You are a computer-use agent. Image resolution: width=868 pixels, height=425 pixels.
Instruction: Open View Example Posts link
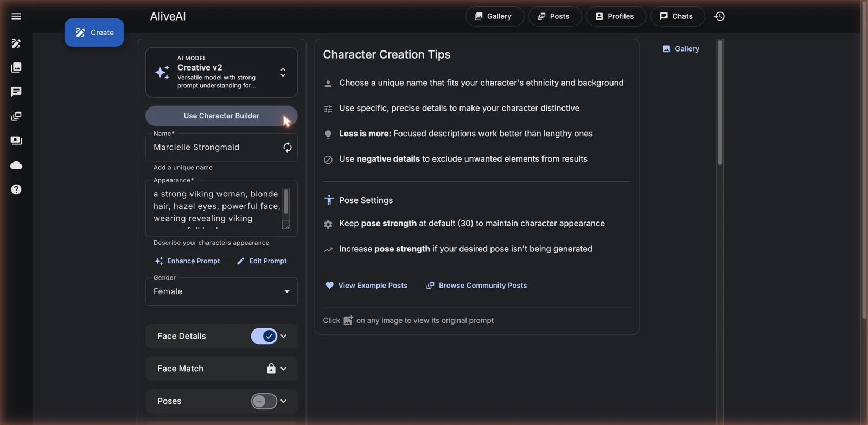(x=366, y=286)
